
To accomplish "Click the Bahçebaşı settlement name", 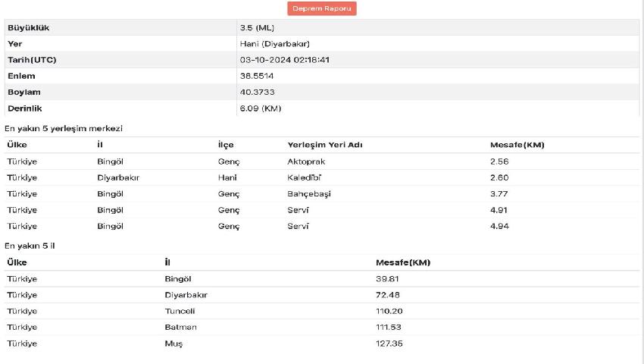I will click(309, 193).
